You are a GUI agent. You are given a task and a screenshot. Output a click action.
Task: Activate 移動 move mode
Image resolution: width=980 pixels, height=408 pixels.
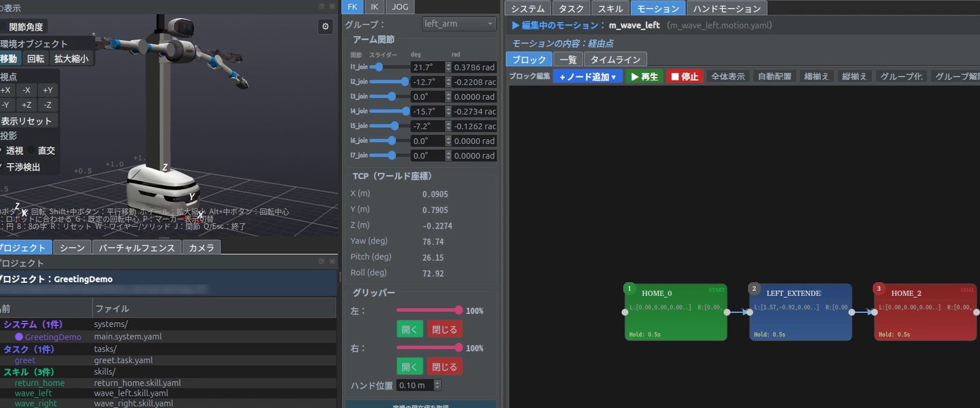10,58
